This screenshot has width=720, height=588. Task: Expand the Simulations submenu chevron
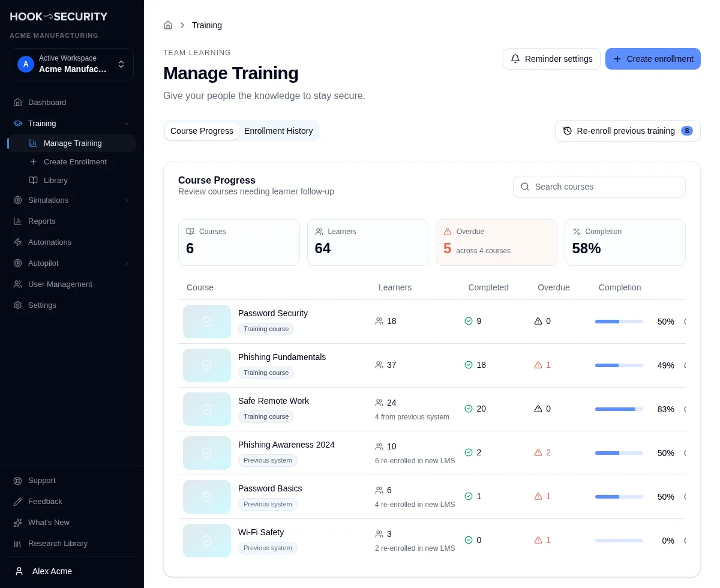[127, 200]
